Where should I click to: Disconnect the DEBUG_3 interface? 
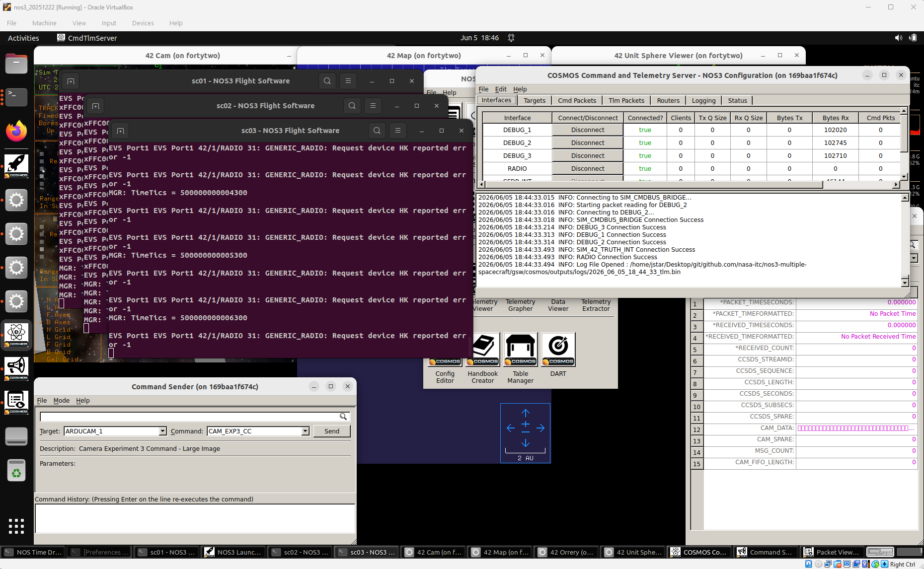click(x=588, y=156)
